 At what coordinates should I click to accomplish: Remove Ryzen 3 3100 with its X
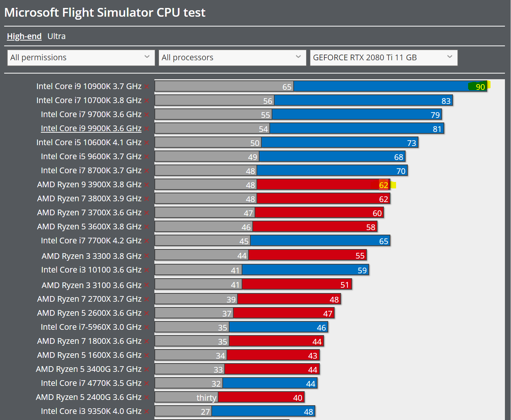(146, 285)
